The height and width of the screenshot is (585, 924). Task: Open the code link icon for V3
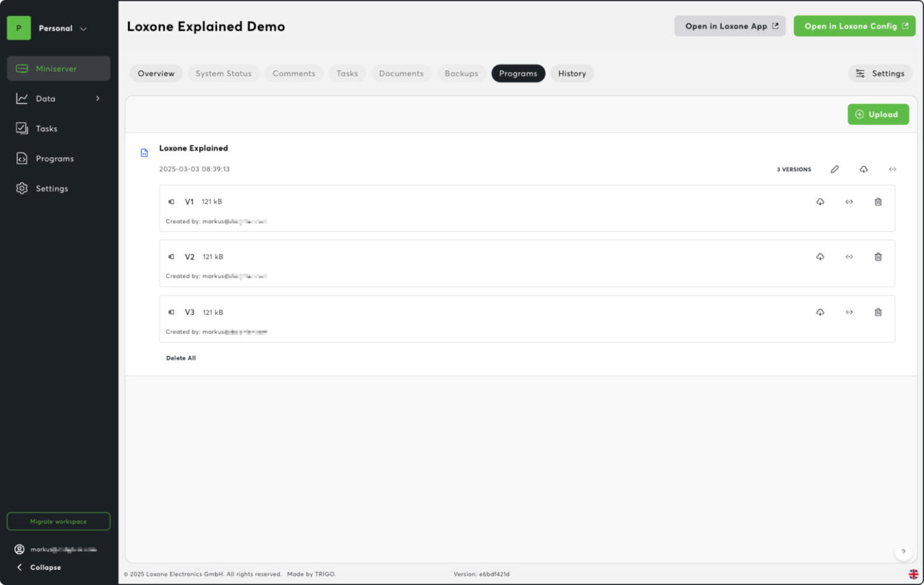[849, 312]
